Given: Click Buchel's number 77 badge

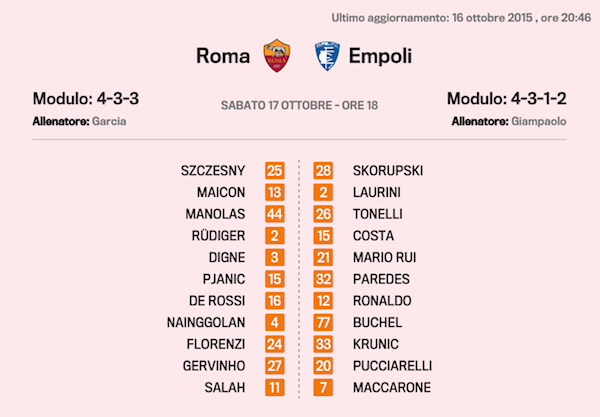Looking at the screenshot, I should (324, 322).
